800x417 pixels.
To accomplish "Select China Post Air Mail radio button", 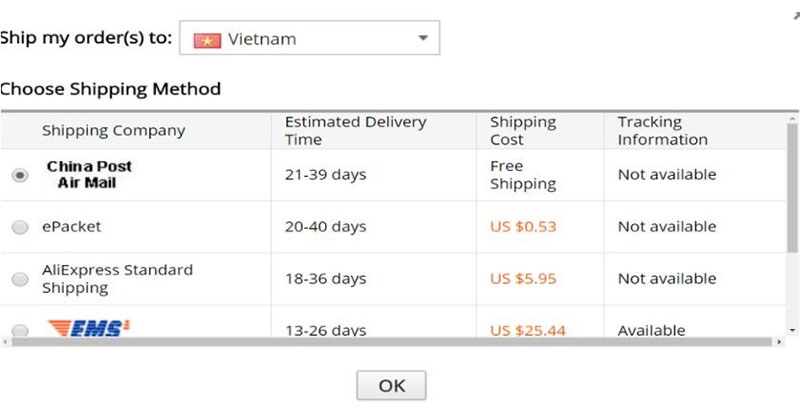I will point(20,176).
